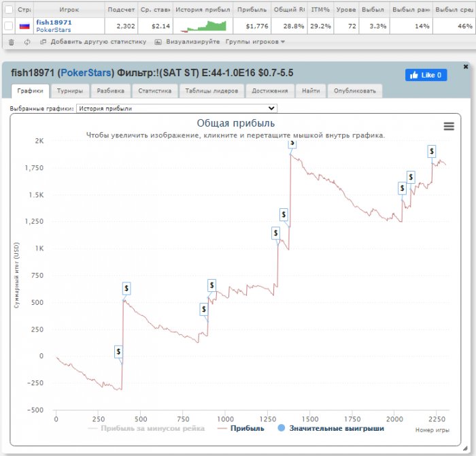Click the lowest $ marker near zero profit
The image size is (476, 456).
[118, 352]
